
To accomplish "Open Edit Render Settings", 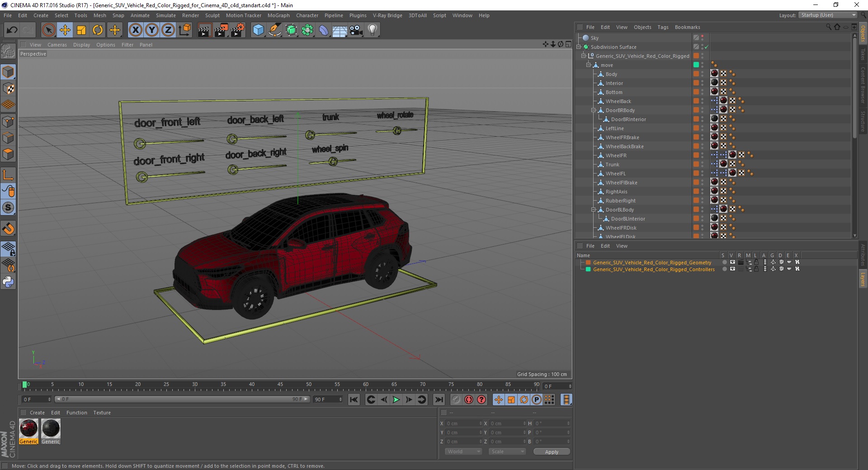I will [x=238, y=30].
